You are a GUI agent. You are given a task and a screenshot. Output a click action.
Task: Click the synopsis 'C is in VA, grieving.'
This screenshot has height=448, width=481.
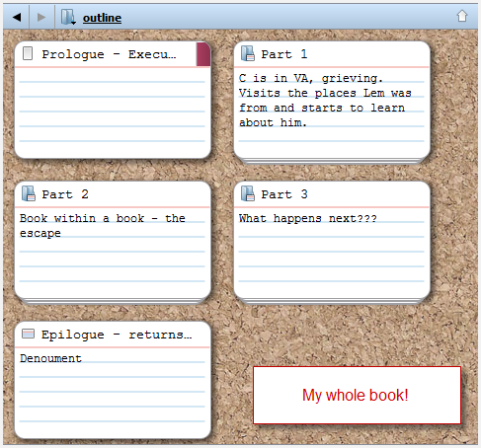point(311,78)
